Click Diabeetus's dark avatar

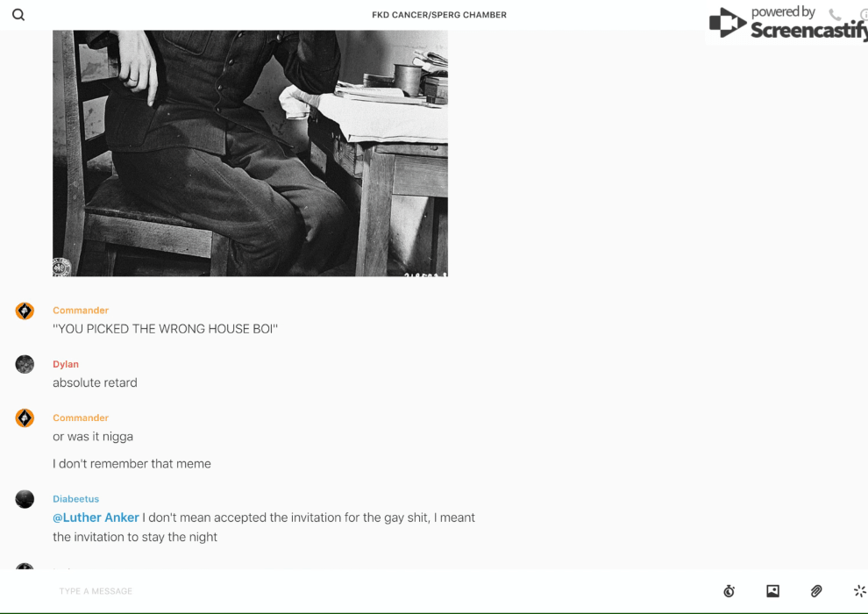click(25, 499)
